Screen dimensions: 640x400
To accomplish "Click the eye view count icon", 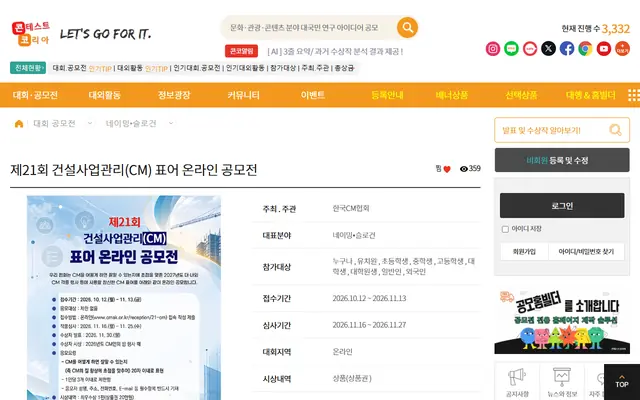I will click(464, 169).
